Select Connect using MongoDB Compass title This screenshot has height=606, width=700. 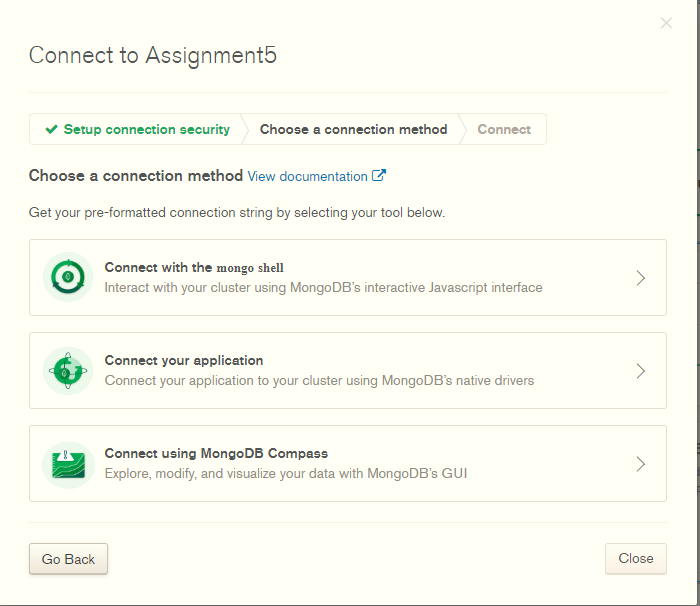(x=216, y=453)
